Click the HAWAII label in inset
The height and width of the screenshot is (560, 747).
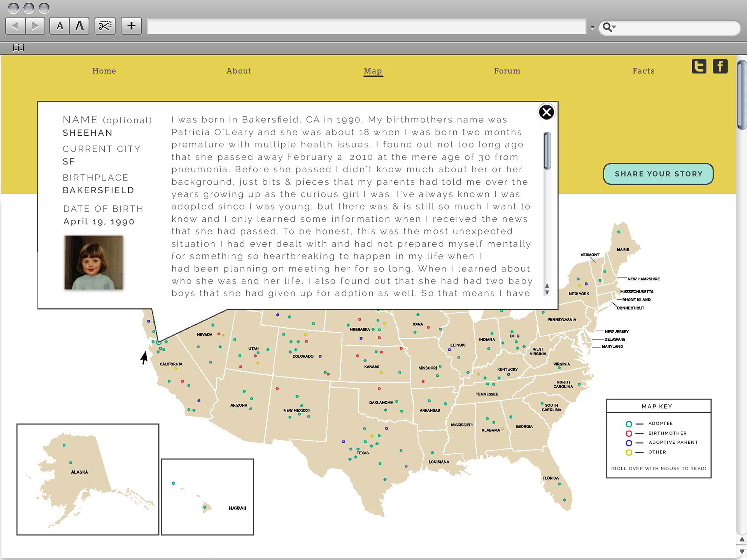tap(237, 508)
